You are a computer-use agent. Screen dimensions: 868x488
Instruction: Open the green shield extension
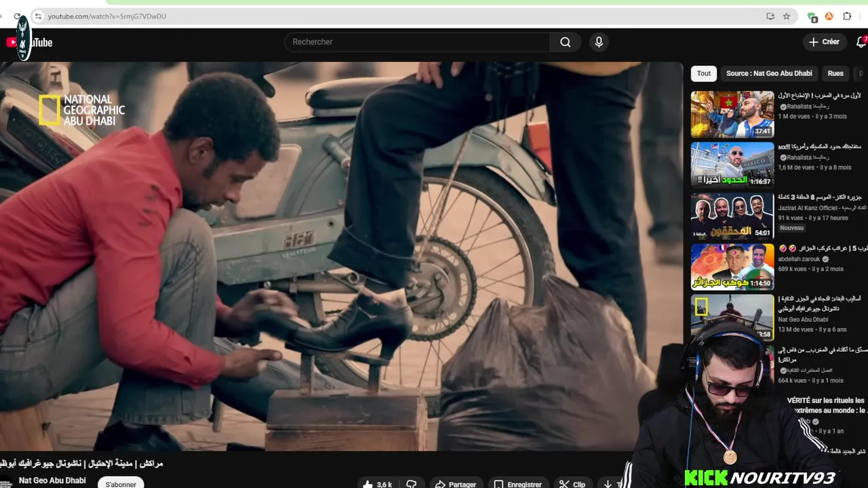pyautogui.click(x=812, y=16)
